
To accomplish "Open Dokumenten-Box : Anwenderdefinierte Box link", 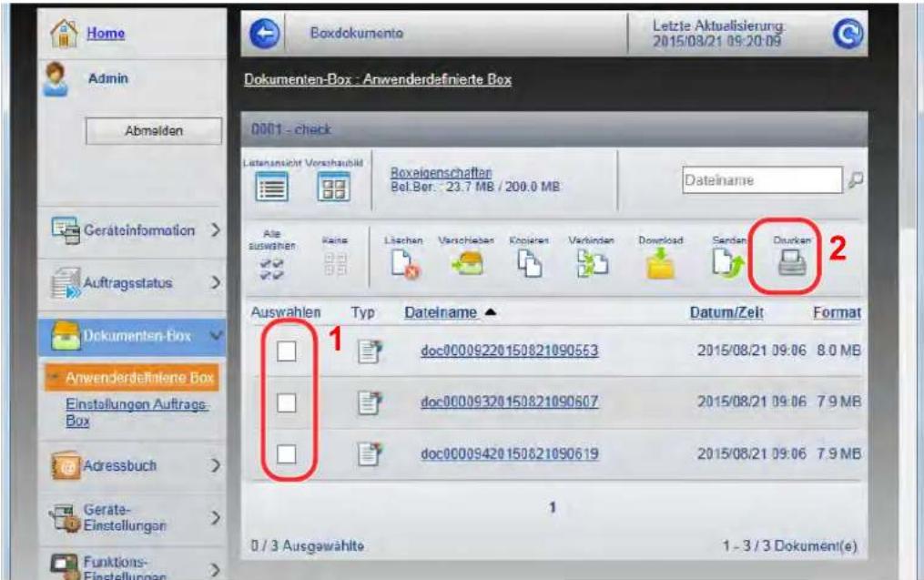I will point(378,79).
